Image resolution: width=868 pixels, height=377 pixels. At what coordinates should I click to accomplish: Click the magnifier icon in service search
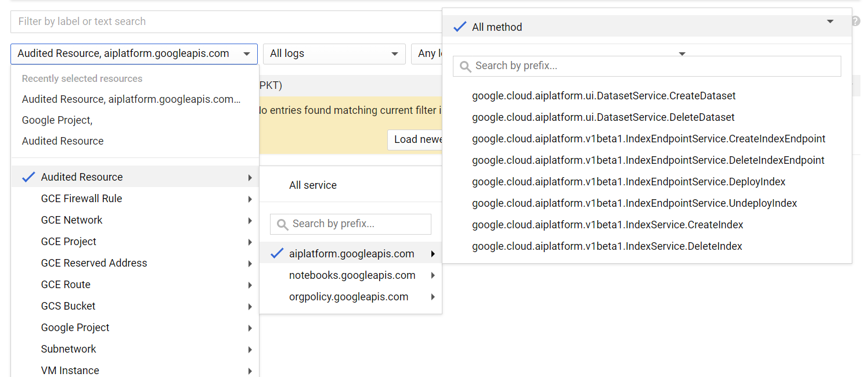(x=282, y=224)
